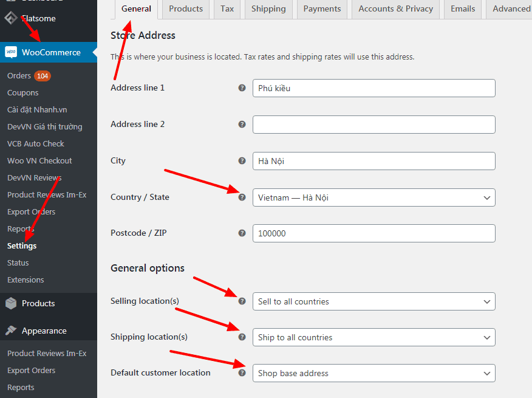Open the Extensions page
The width and height of the screenshot is (532, 398).
tap(25, 280)
